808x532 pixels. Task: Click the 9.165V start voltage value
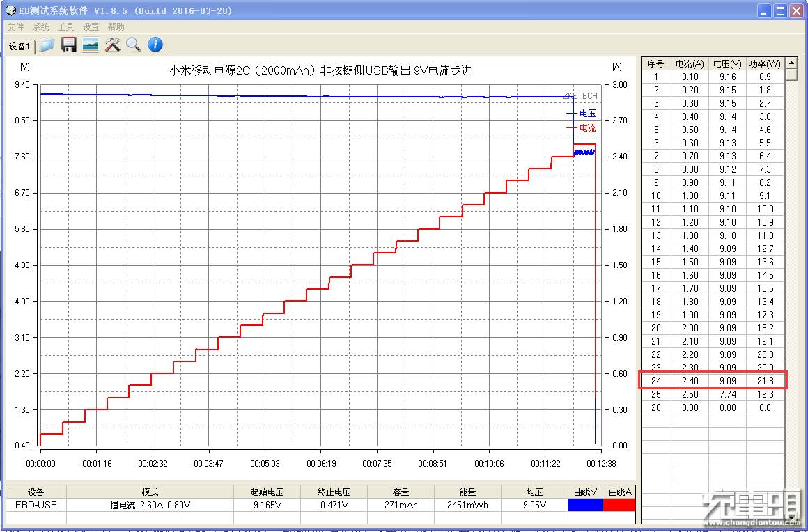(x=267, y=506)
